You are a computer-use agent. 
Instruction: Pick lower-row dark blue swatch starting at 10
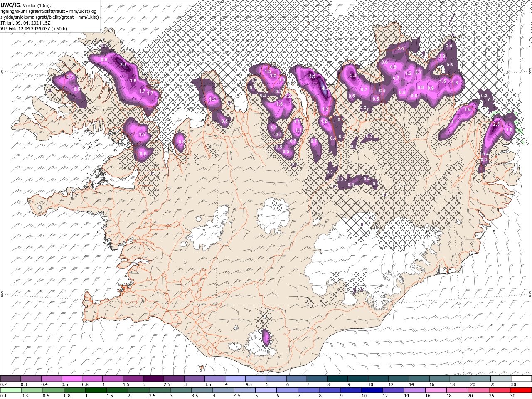[x=372, y=390]
